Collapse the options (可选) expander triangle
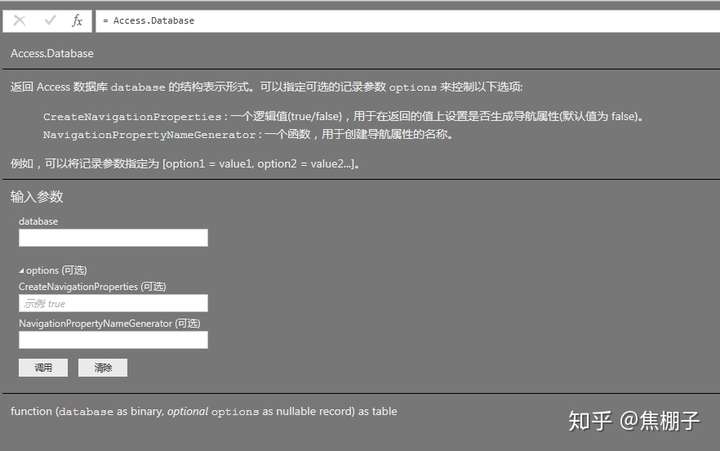Image resolution: width=720 pixels, height=451 pixels. coord(21,271)
